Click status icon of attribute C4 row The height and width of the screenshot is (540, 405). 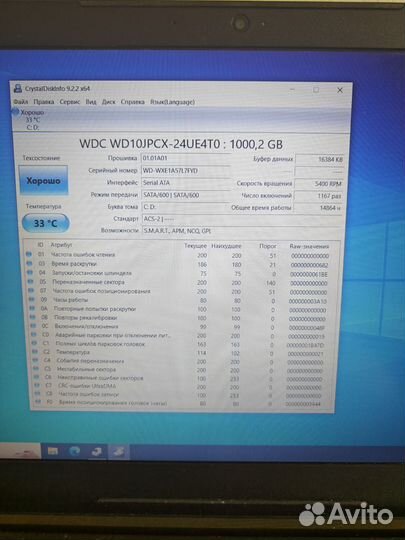click(x=35, y=360)
